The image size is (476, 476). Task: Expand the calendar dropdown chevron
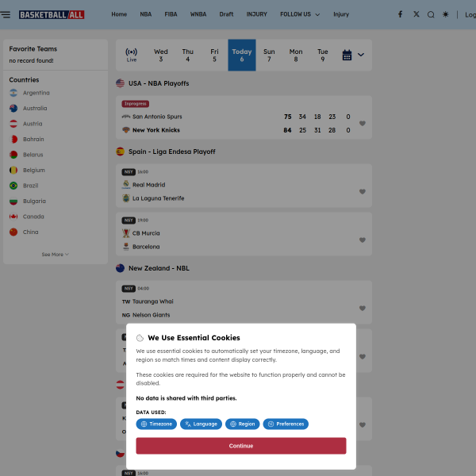[361, 55]
